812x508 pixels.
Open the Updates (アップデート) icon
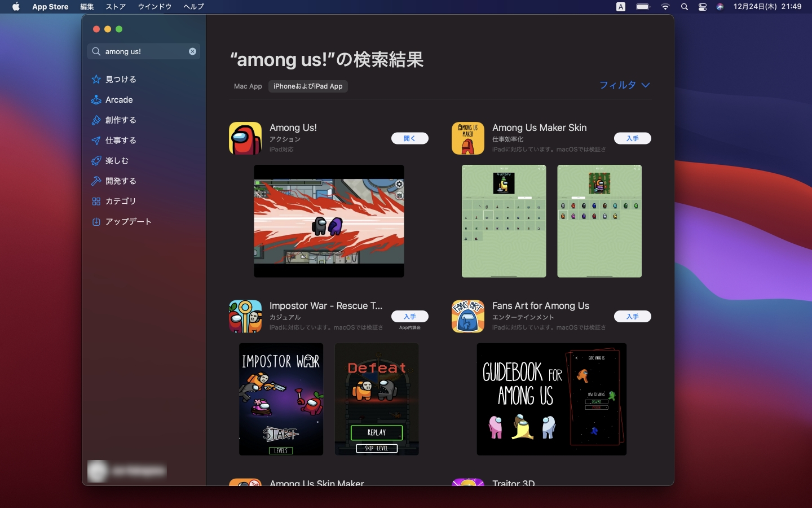96,222
